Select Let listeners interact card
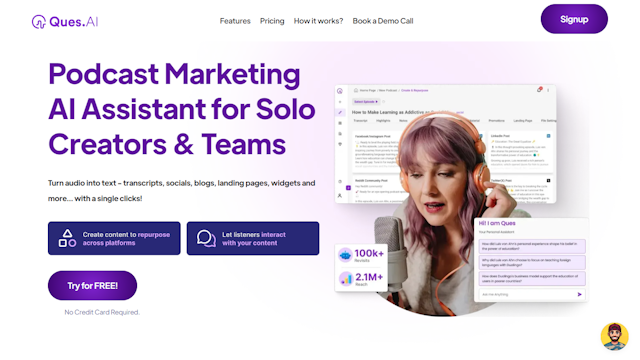 253,238
